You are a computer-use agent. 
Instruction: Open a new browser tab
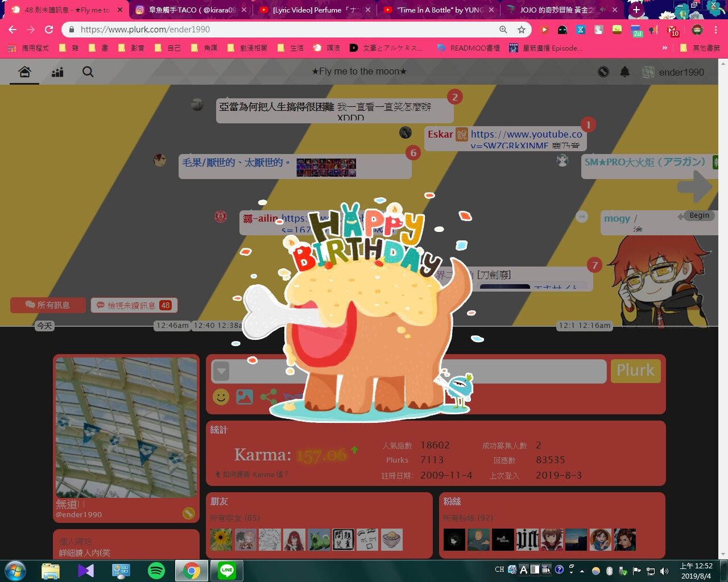(636, 10)
